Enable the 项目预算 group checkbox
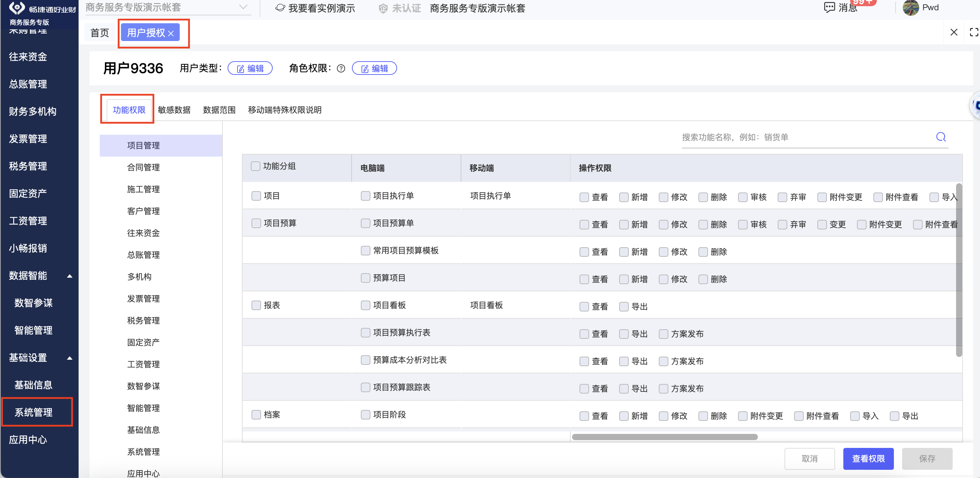Screen dimensions: 980x478 point(256,223)
